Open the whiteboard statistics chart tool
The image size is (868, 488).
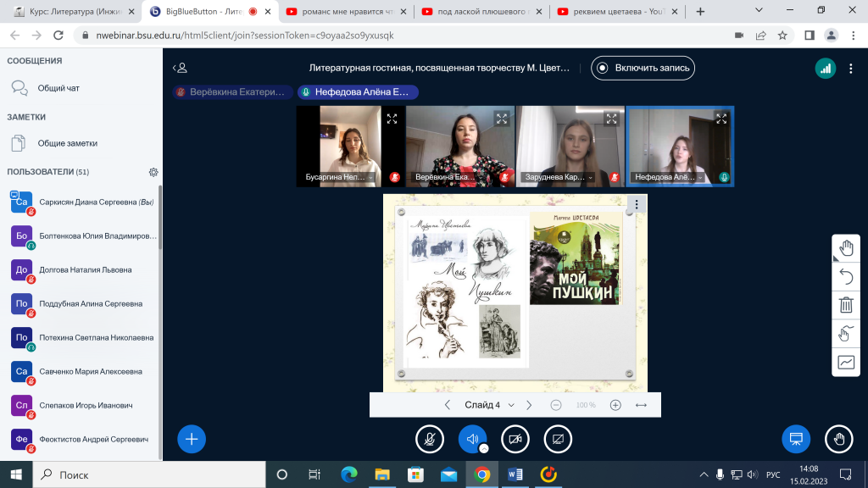[x=846, y=363]
